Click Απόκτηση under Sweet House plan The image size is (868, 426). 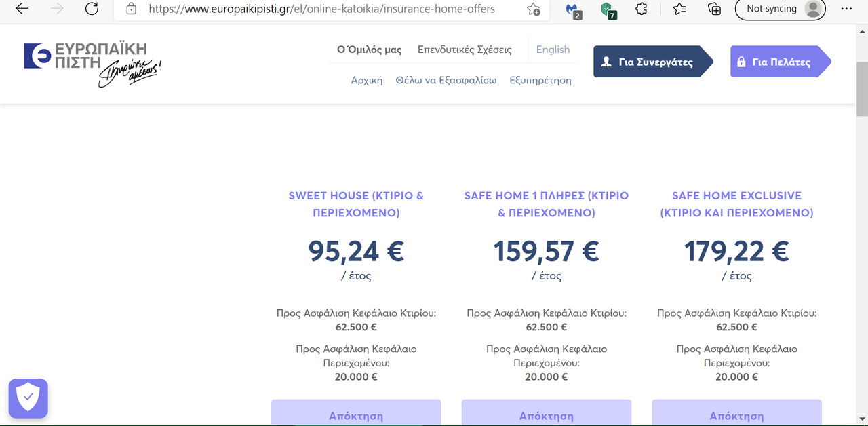tap(356, 412)
